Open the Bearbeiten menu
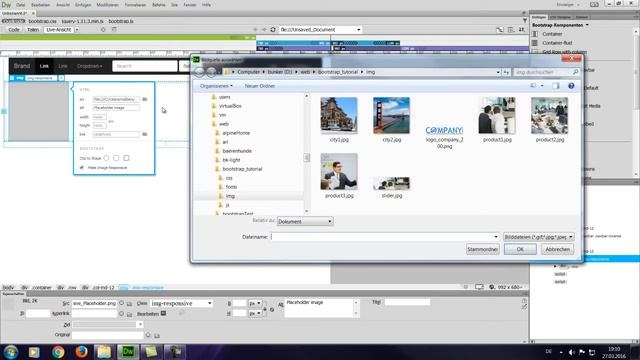 point(40,5)
